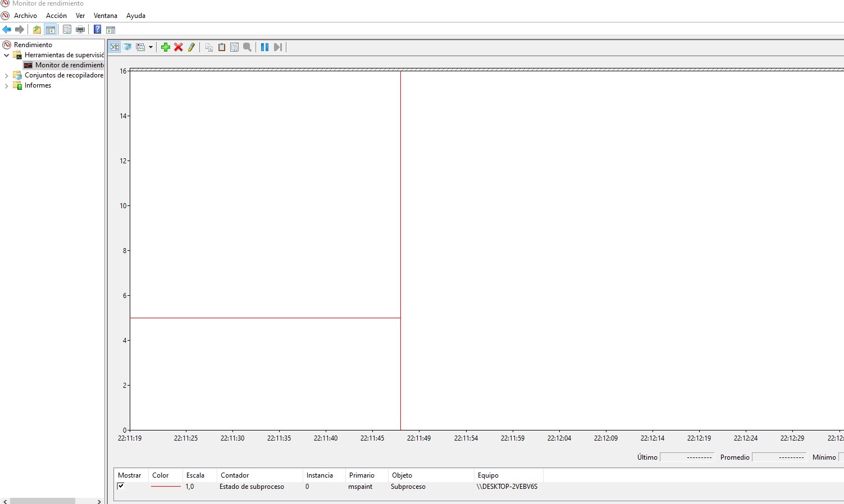
Task: Click the paste counter list clipboard icon
Action: click(x=222, y=47)
